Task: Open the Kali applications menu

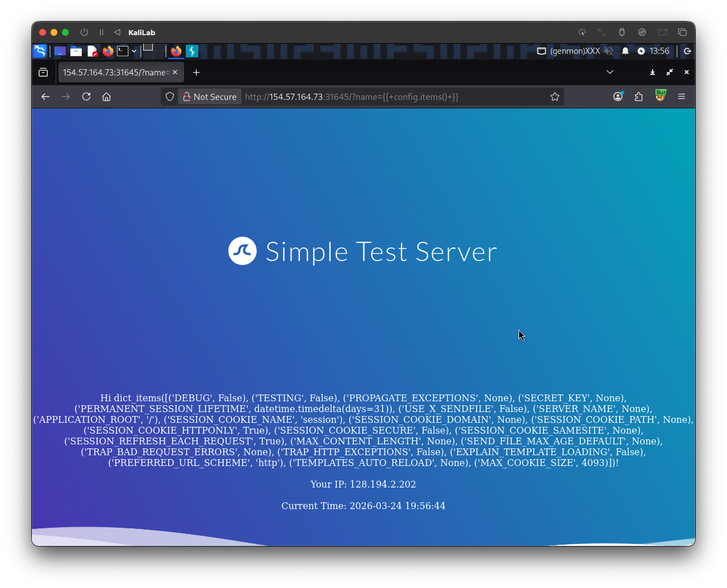Action: (x=39, y=51)
